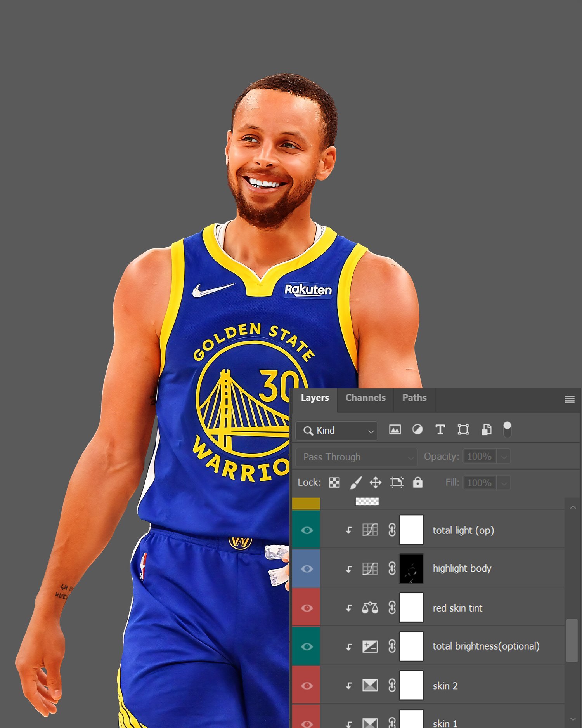Viewport: 582px width, 728px height.
Task: Lock image pixels with brush icon
Action: [355, 483]
